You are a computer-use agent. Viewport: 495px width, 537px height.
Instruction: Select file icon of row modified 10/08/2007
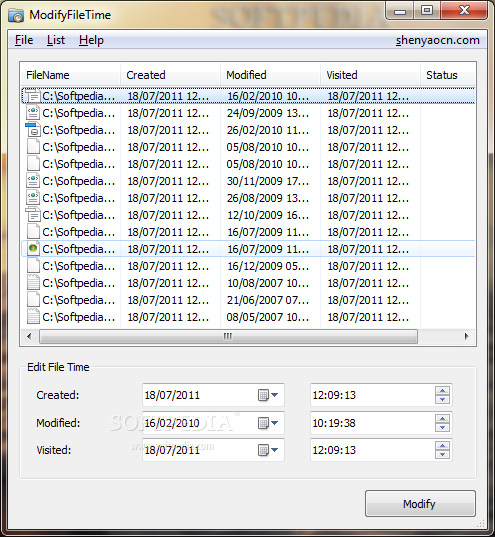pos(33,283)
